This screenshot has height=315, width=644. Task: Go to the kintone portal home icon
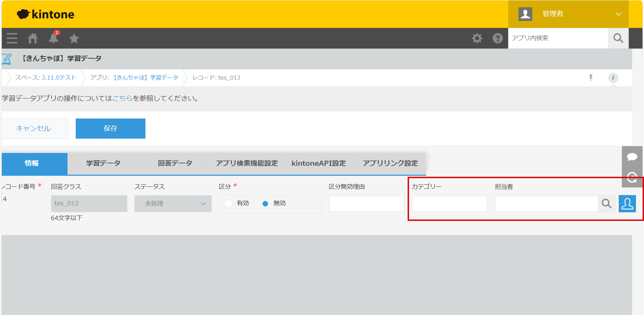click(33, 38)
